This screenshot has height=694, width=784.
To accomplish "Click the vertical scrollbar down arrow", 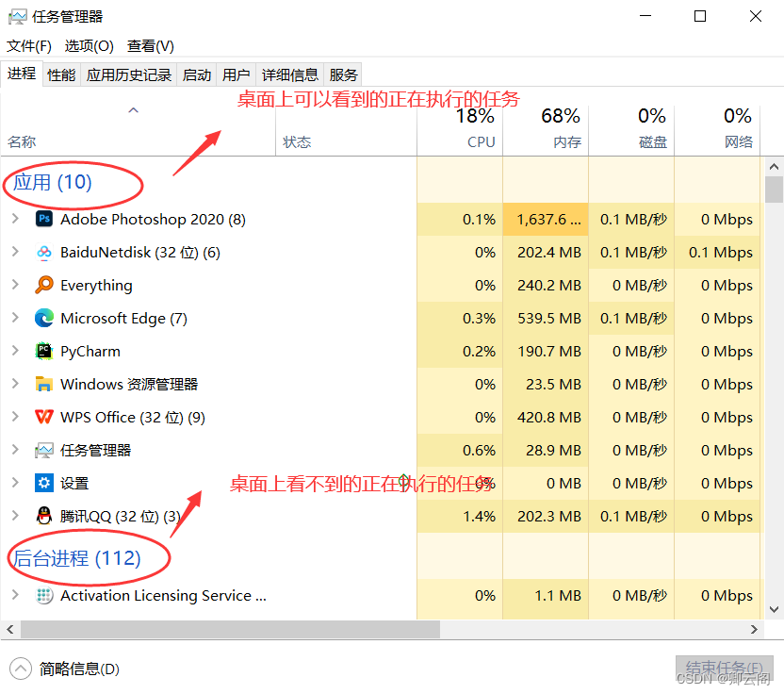I will [774, 609].
